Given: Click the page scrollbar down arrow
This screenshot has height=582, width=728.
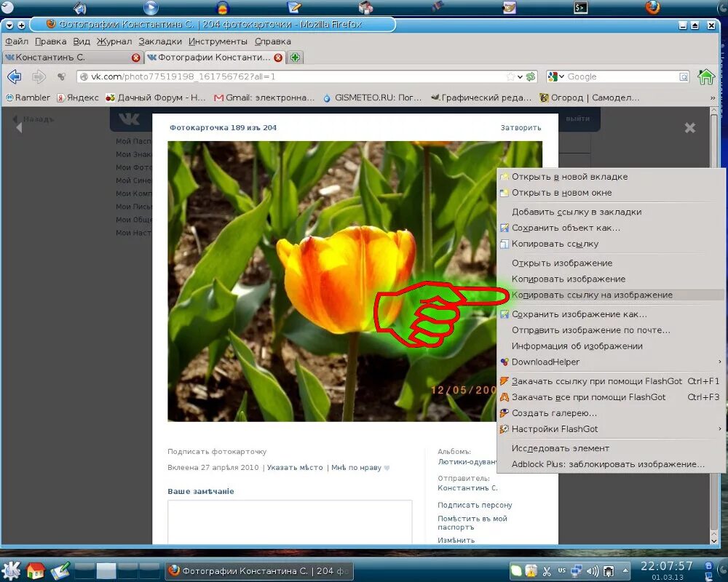Looking at the screenshot, I should 715,541.
